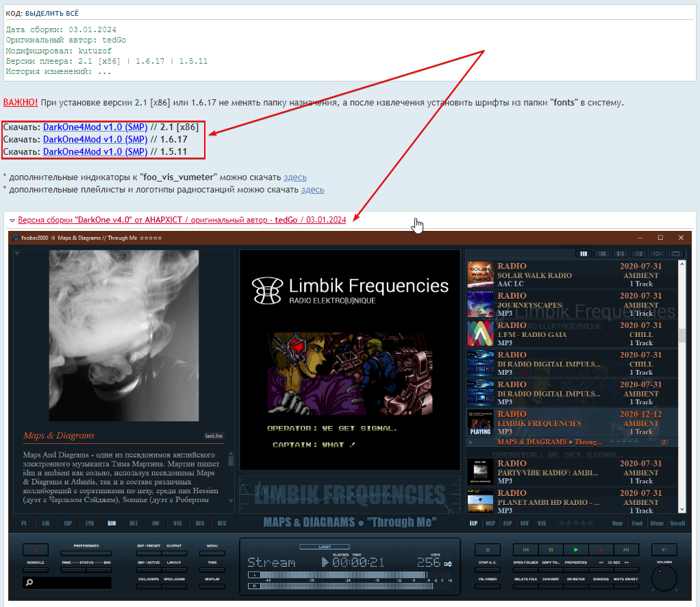Click 'ВЫДЕЛИТЬ ВСЁ' code select link

pyautogui.click(x=52, y=14)
